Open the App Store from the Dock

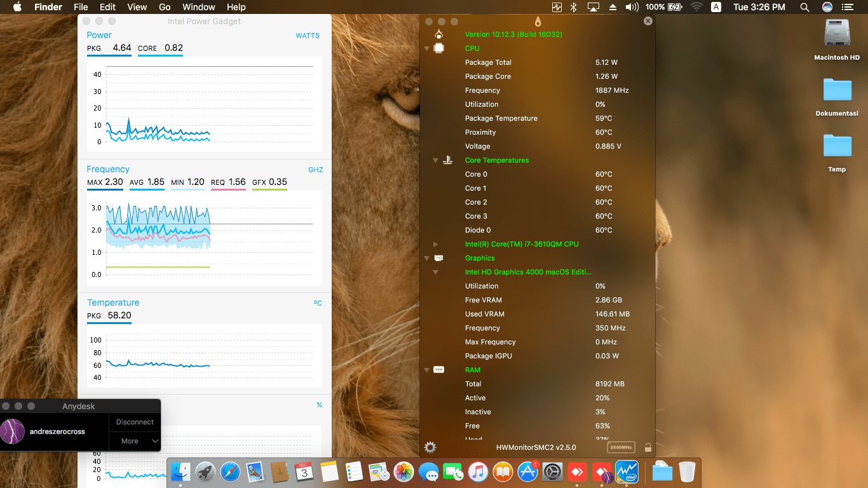click(x=526, y=471)
